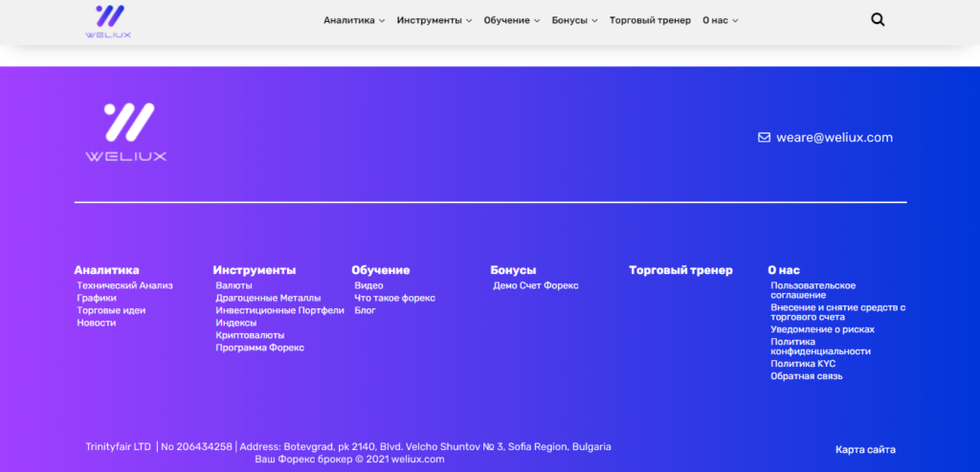Viewport: 980px width, 472px height.
Task: Go to Торговые идеи in footer
Action: tap(111, 310)
